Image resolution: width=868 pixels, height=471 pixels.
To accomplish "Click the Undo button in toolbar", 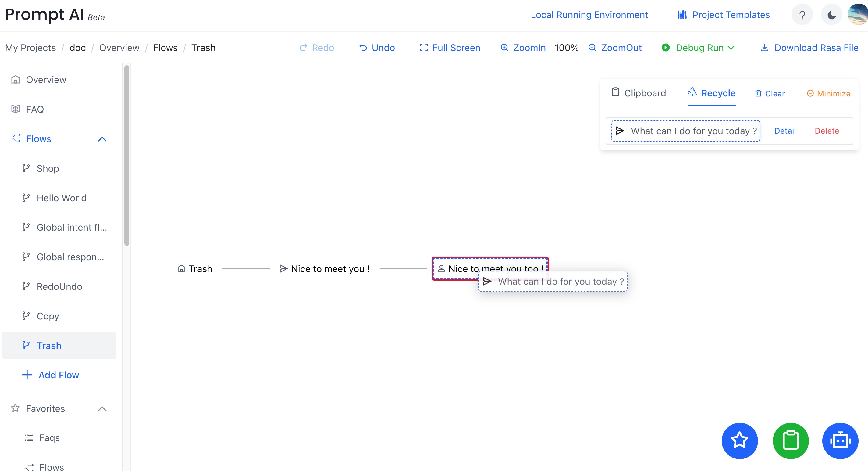I will [x=377, y=47].
